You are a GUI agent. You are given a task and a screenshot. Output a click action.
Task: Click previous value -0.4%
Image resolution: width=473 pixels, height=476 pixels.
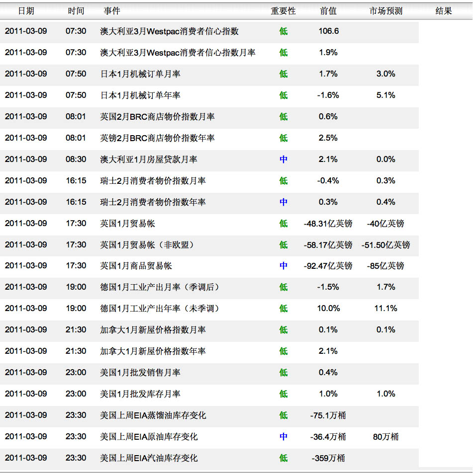click(328, 181)
